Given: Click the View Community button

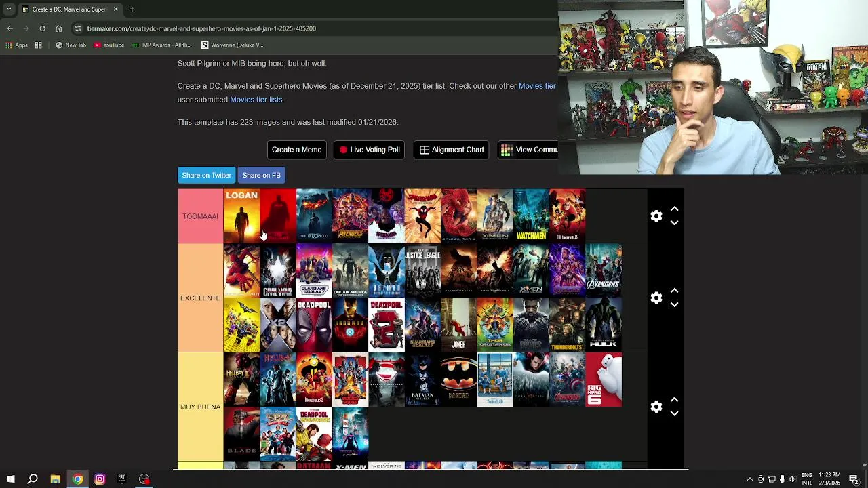Looking at the screenshot, I should 528,150.
